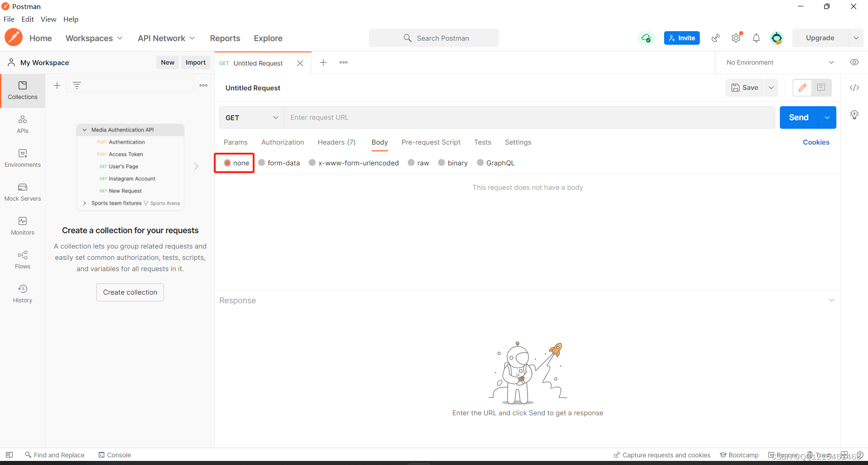Viewport: 868px width, 465px height.
Task: Open the Help menu
Action: point(71,19)
